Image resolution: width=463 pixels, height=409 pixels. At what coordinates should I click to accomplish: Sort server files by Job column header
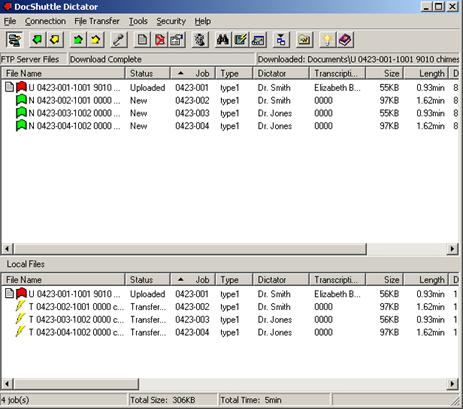193,73
